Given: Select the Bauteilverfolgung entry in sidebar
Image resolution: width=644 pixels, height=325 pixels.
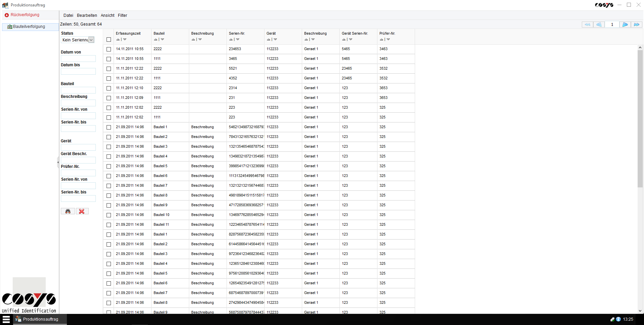Looking at the screenshot, I should tap(29, 27).
